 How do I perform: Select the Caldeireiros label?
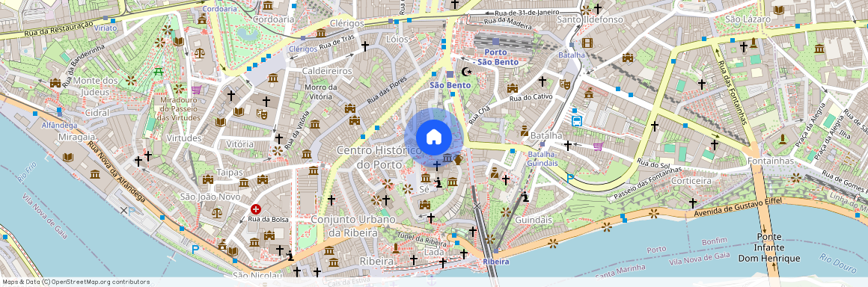(327, 71)
